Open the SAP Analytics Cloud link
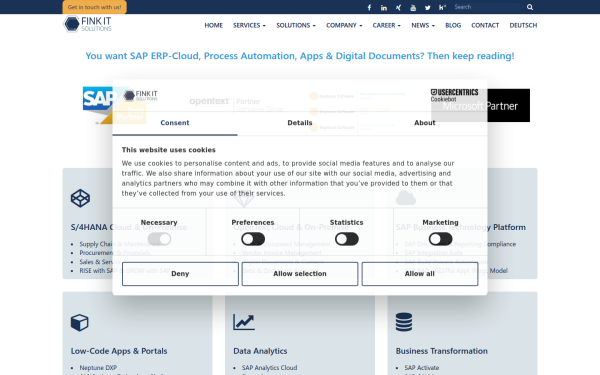 [x=269, y=368]
